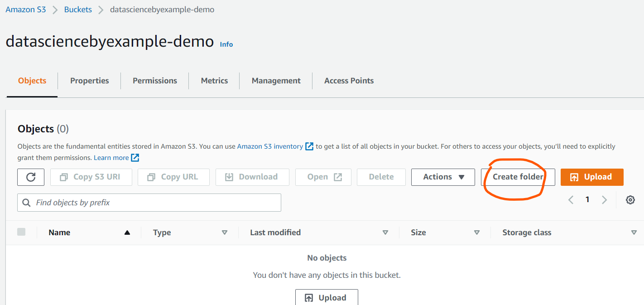Open table preferences gear icon
Image resolution: width=644 pixels, height=305 pixels.
point(630,200)
